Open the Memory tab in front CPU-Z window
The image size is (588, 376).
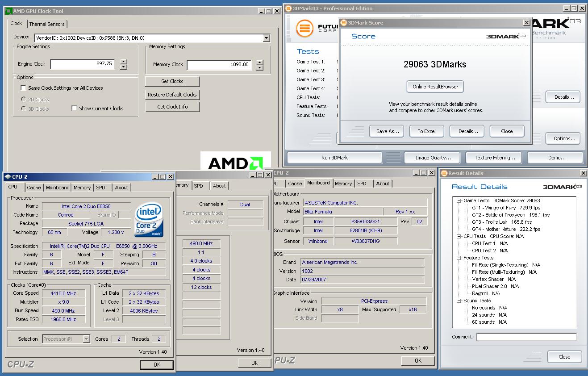82,188
